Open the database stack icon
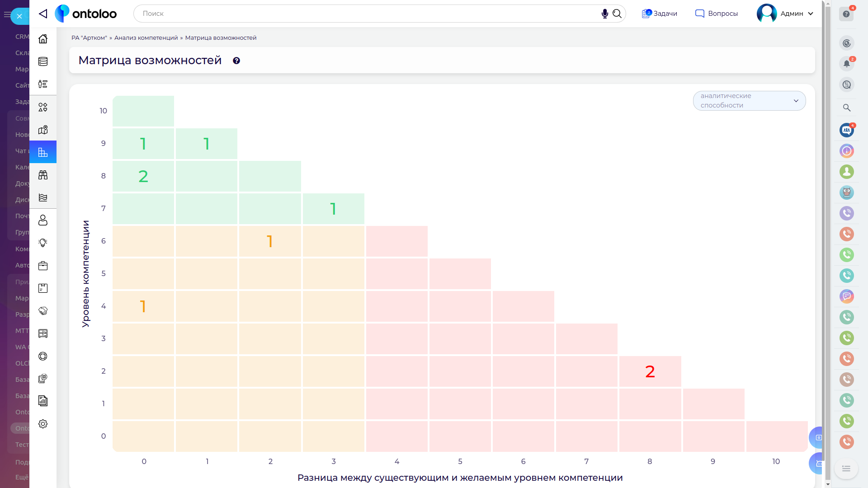868x488 pixels. [x=43, y=61]
